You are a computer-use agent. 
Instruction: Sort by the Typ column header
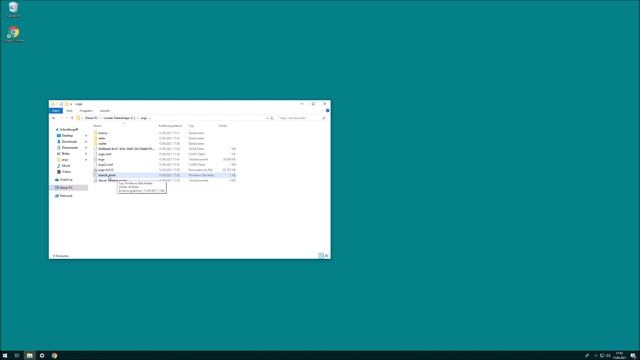[x=191, y=126]
